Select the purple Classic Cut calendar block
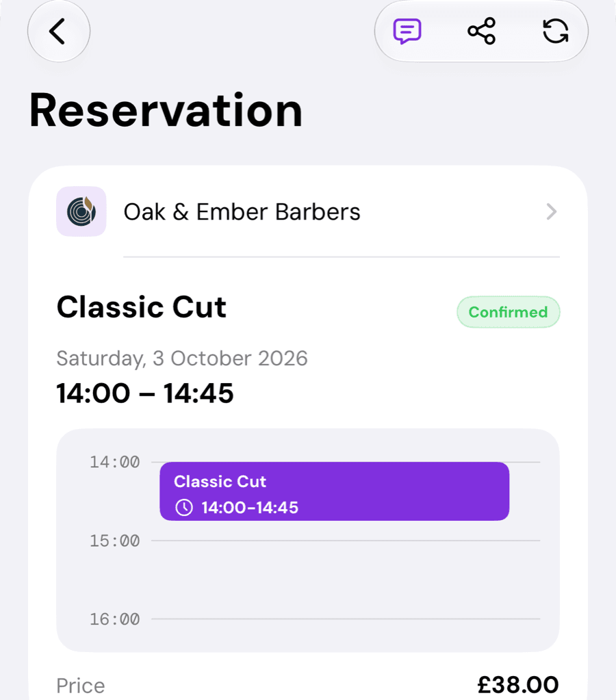The image size is (616, 700). [335, 491]
